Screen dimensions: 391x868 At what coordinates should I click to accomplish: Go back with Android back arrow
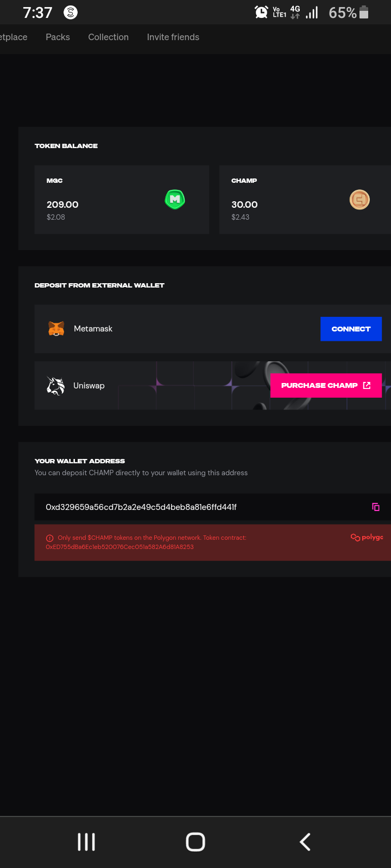pos(305,842)
